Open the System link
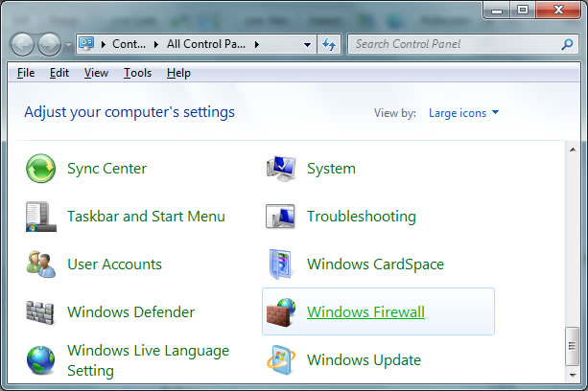 coord(331,169)
